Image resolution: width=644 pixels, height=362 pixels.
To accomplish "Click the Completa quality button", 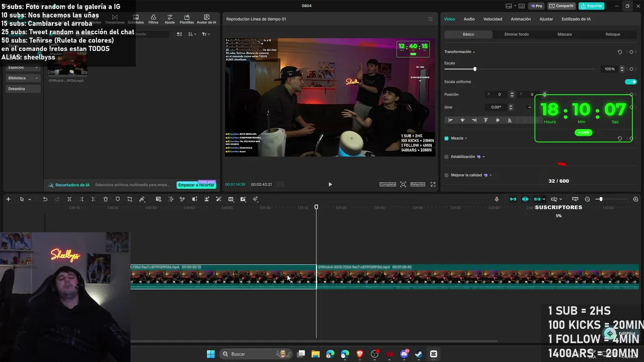I will point(388,185).
